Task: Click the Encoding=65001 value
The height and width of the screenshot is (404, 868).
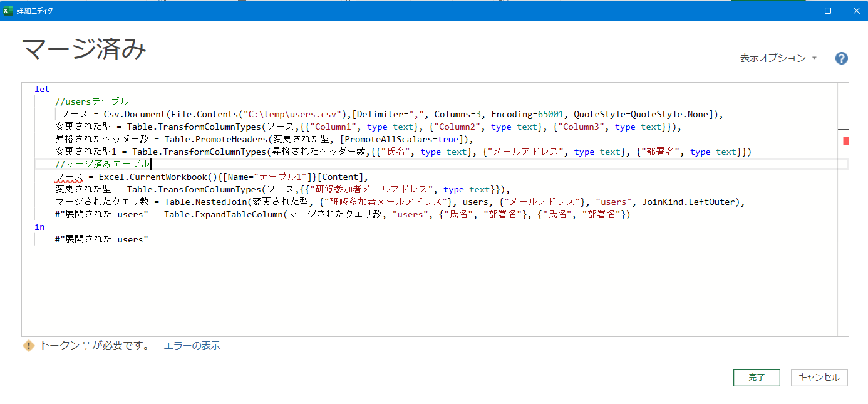Action: [527, 114]
